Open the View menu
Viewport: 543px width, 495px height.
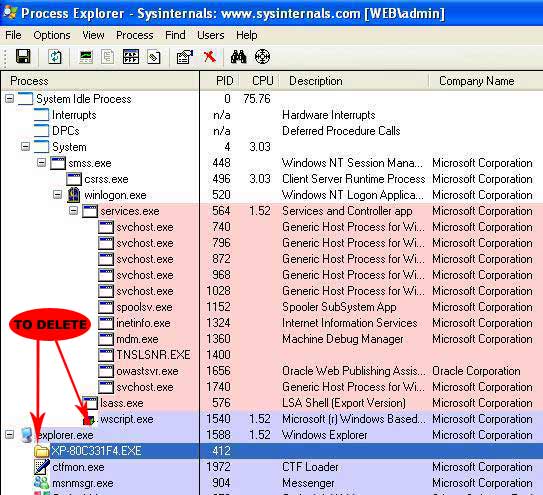(93, 35)
